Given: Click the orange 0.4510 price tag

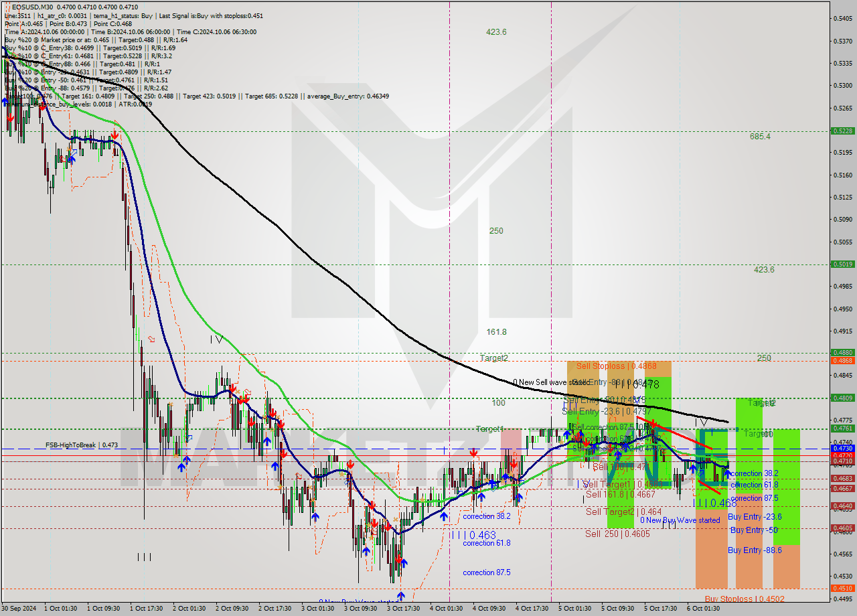Looking at the screenshot, I should coord(842,588).
